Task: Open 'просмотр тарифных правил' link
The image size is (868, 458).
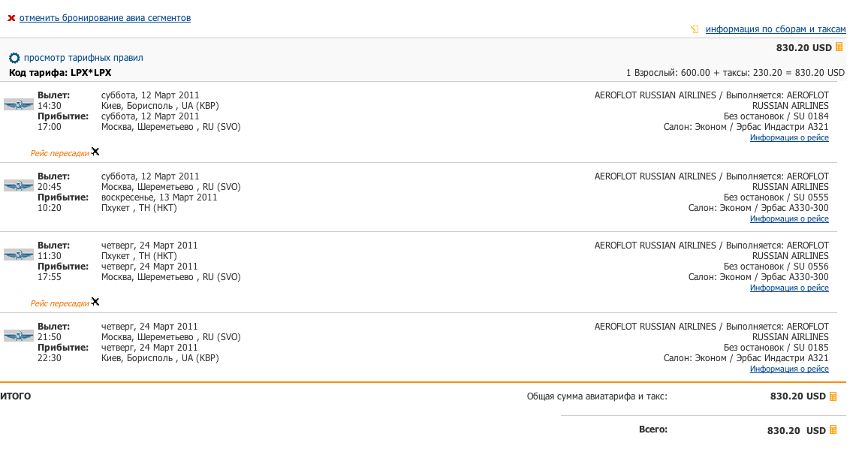Action: coord(83,58)
